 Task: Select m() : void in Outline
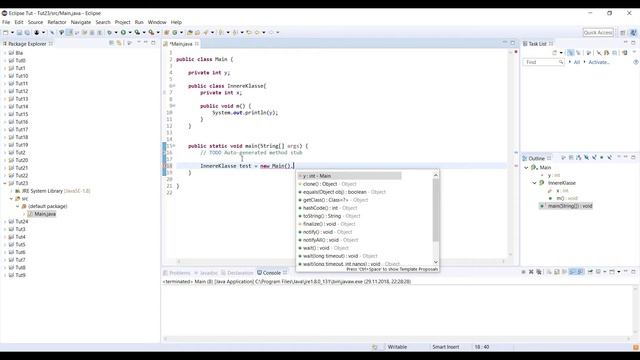pos(563,198)
